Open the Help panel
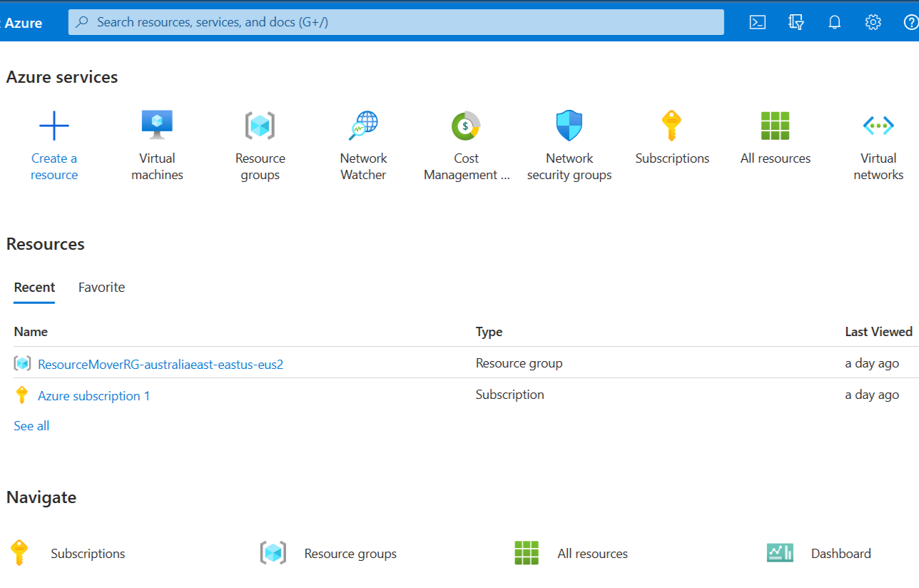 (911, 22)
